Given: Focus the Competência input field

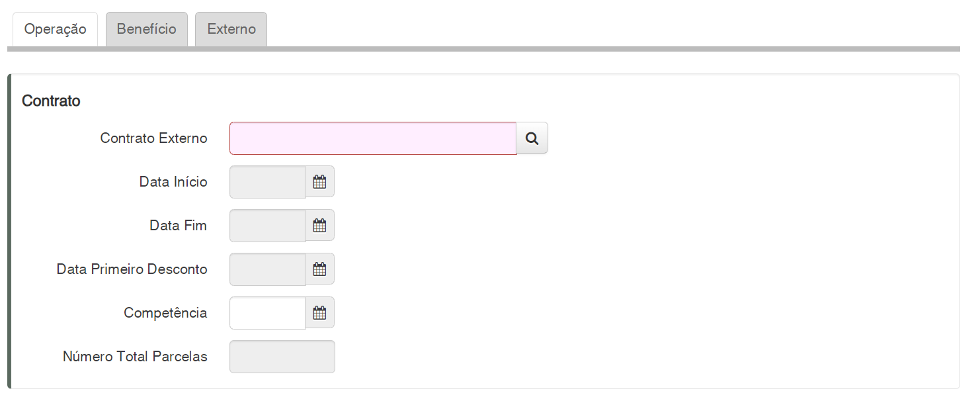Looking at the screenshot, I should [267, 313].
